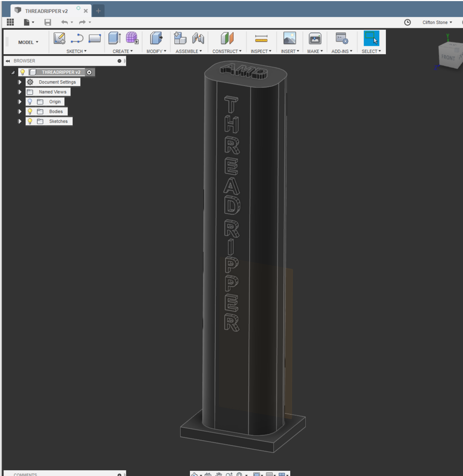
Task: Close the THREADRIPPER v2 tab
Action: pos(86,11)
